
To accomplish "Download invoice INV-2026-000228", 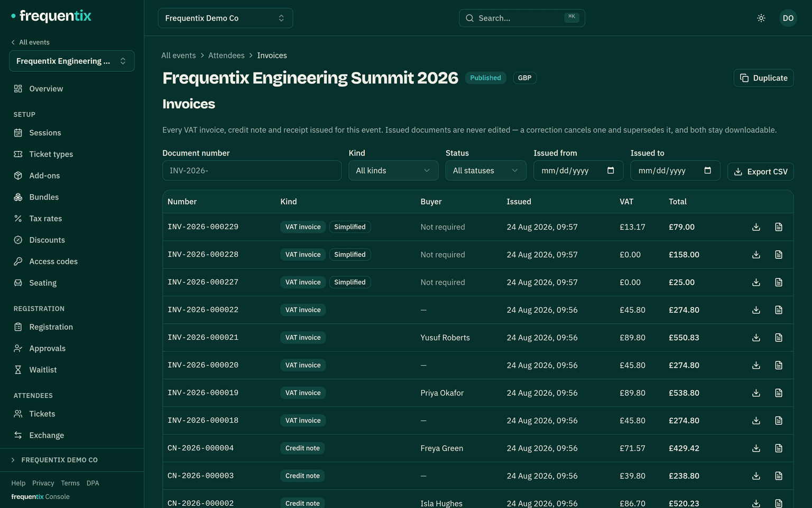I will pos(756,255).
